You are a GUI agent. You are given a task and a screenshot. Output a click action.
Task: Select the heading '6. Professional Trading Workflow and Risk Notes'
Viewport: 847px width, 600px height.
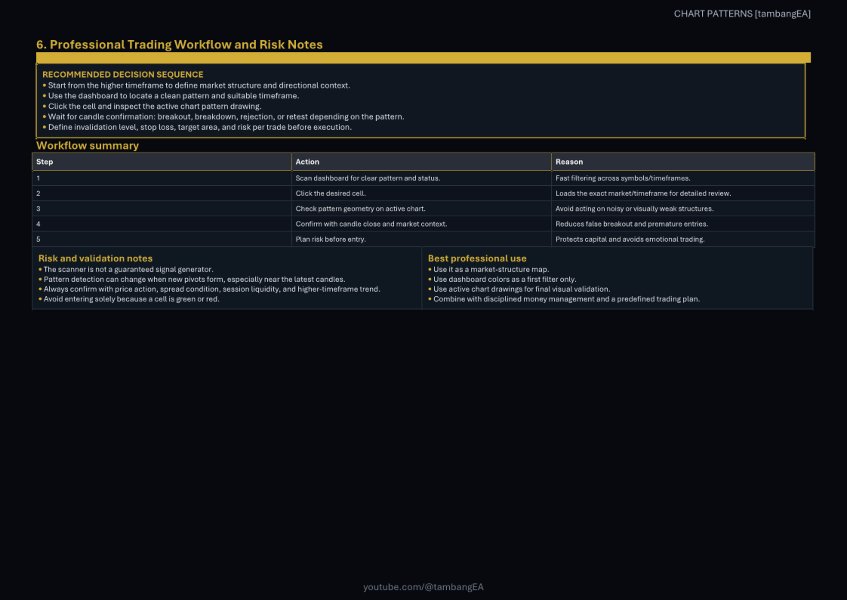(x=179, y=44)
